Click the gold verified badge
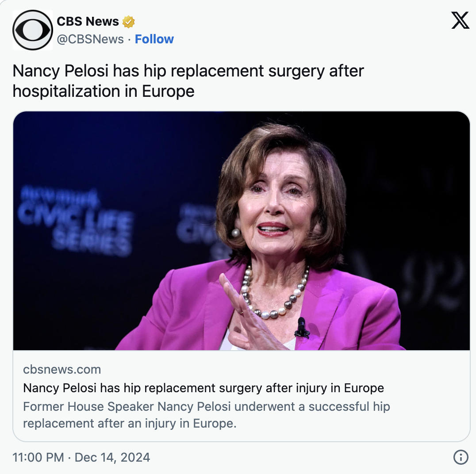The height and width of the screenshot is (474, 476). coord(129,22)
